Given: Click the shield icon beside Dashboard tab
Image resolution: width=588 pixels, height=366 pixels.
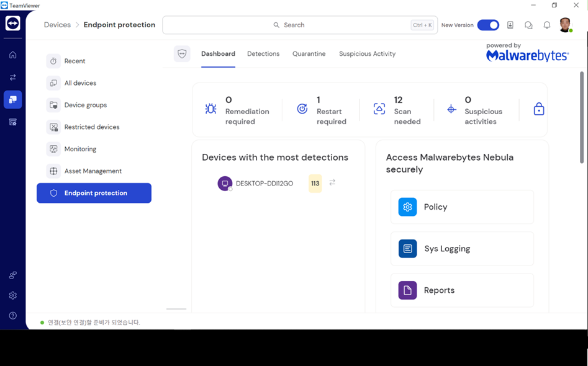Looking at the screenshot, I should (182, 54).
